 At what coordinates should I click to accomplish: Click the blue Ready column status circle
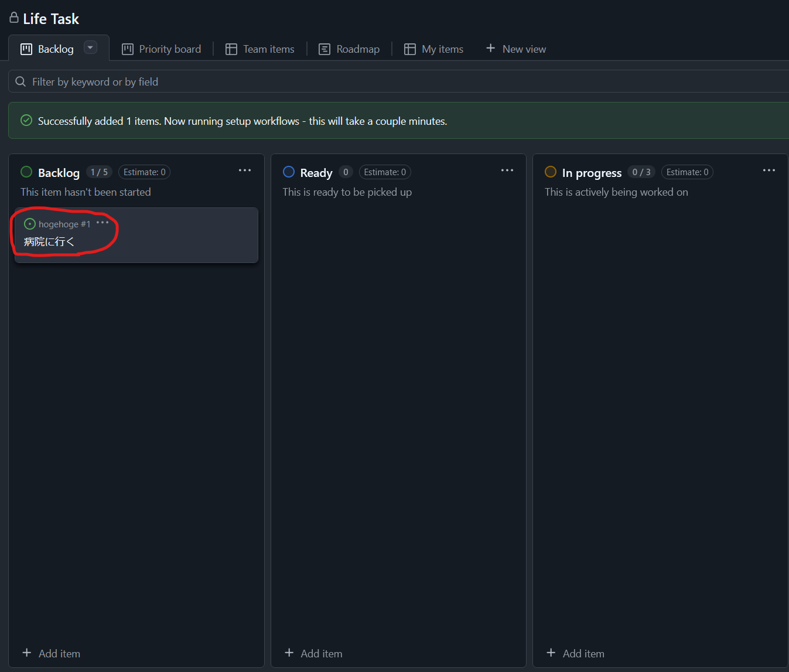(x=289, y=172)
